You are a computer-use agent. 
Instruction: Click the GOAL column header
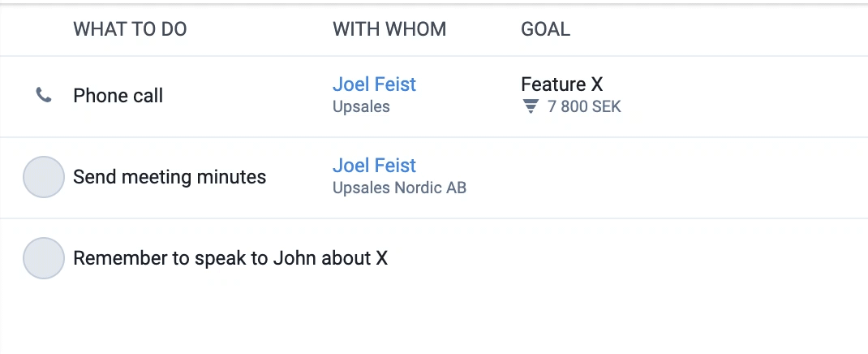coord(545,28)
